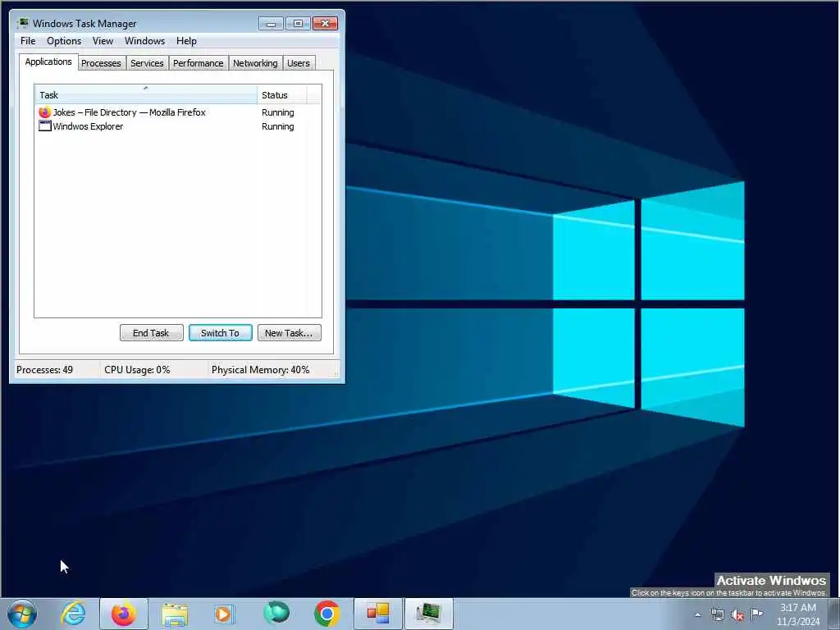Open the Action Center flag icon

coord(756,614)
